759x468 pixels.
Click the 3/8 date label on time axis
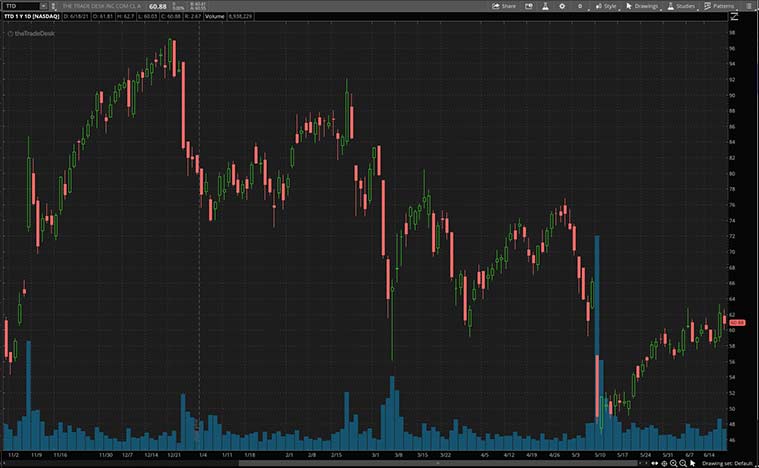tap(398, 455)
